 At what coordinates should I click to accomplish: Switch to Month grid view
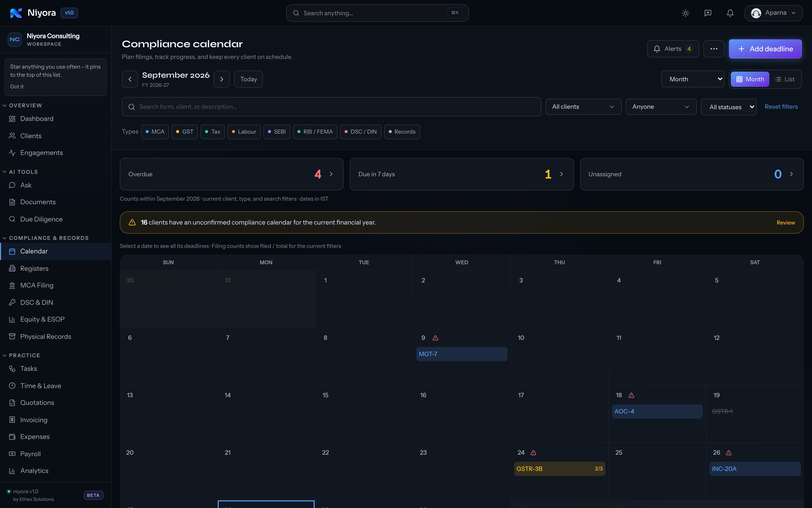pyautogui.click(x=750, y=79)
